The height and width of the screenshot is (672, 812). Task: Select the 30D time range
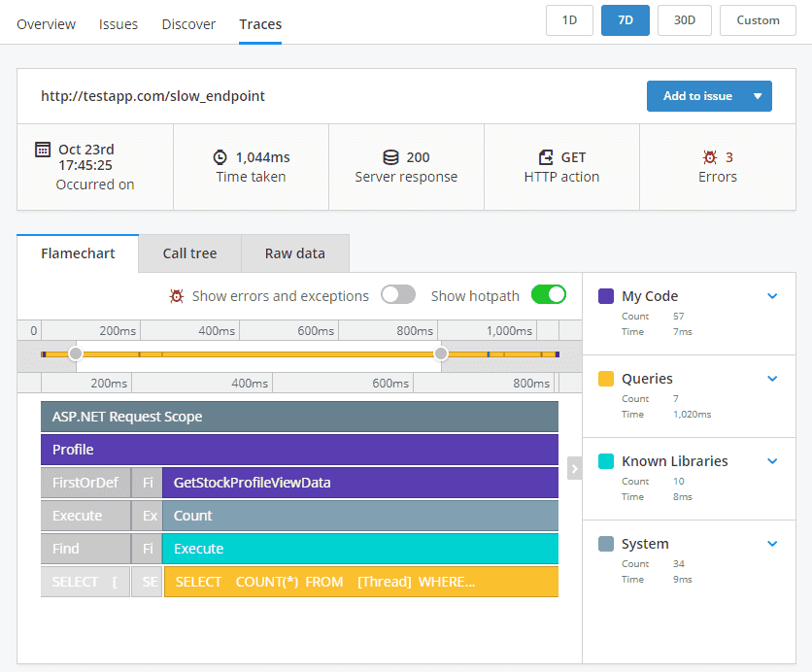click(x=684, y=19)
